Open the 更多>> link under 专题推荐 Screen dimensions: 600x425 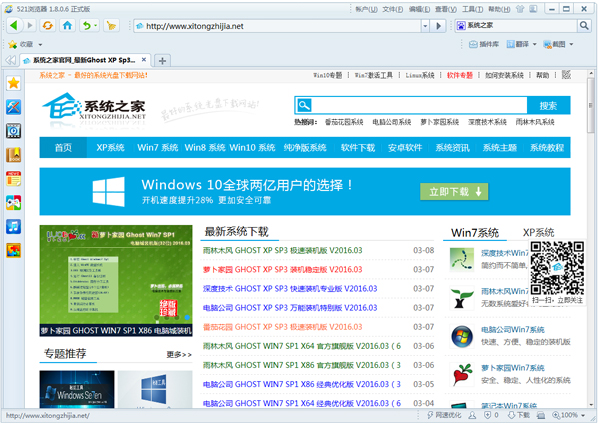[x=179, y=355]
